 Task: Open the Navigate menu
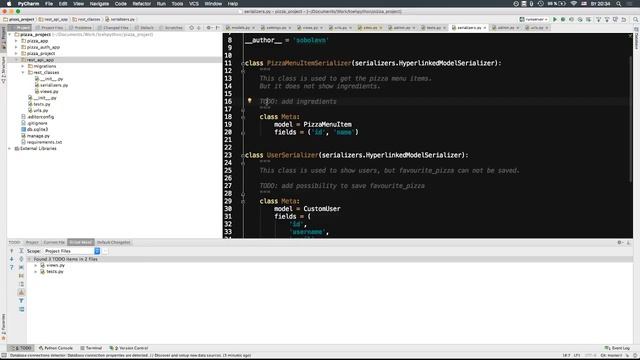99,4
